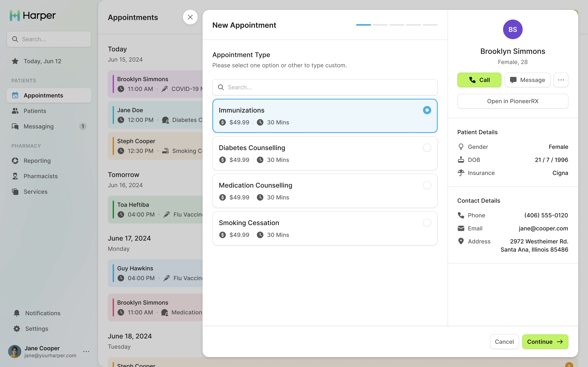Click the appointment type search field

point(325,87)
